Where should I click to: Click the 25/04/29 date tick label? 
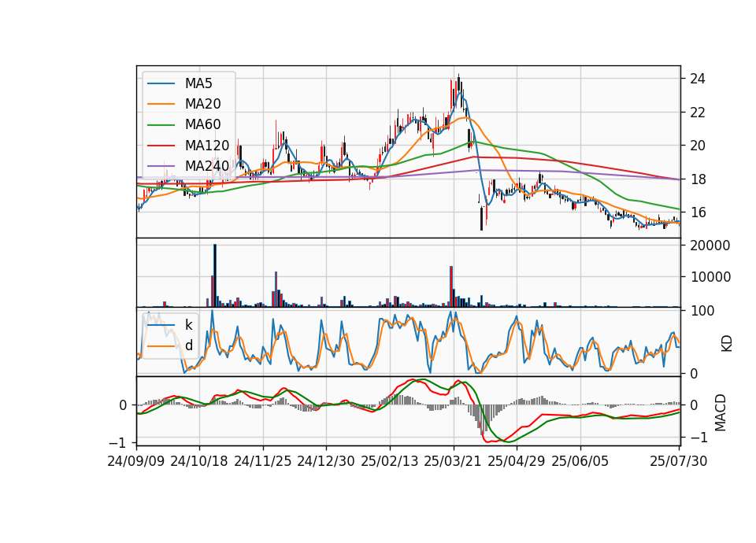pyautogui.click(x=517, y=461)
